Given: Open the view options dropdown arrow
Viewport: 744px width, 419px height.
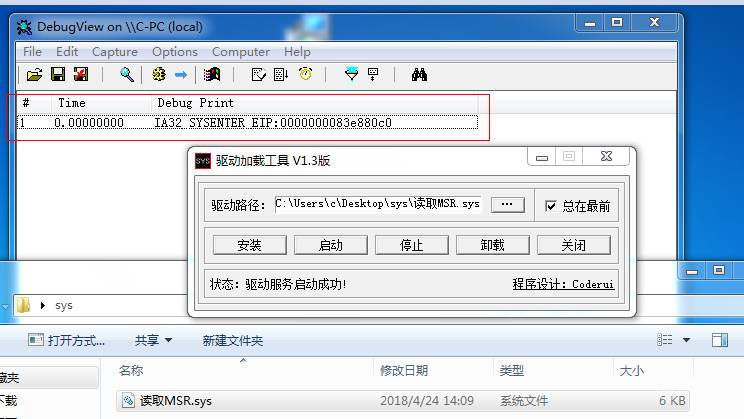Looking at the screenshot, I should (x=686, y=340).
